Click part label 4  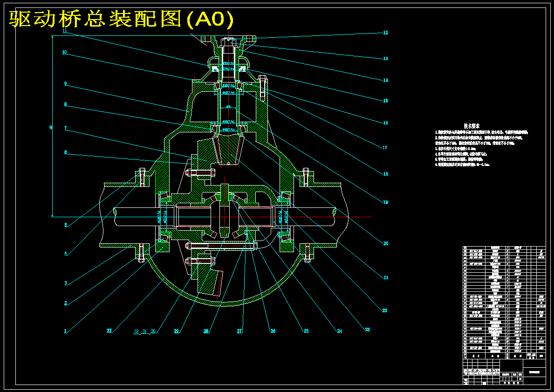(x=66, y=253)
